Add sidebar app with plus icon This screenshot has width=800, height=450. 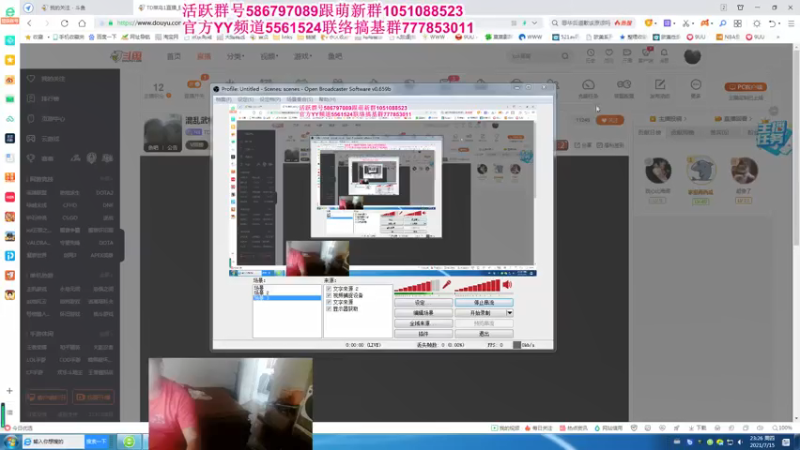pyautogui.click(x=10, y=391)
